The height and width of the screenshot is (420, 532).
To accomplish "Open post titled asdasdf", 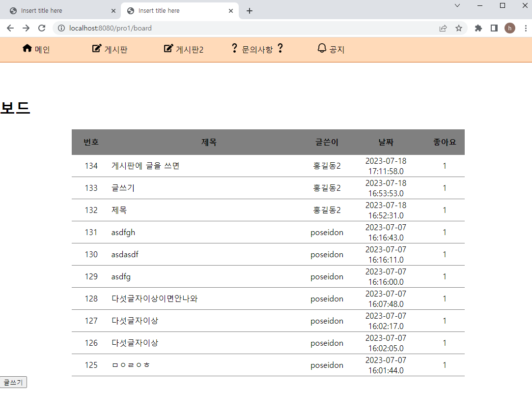I will click(125, 254).
